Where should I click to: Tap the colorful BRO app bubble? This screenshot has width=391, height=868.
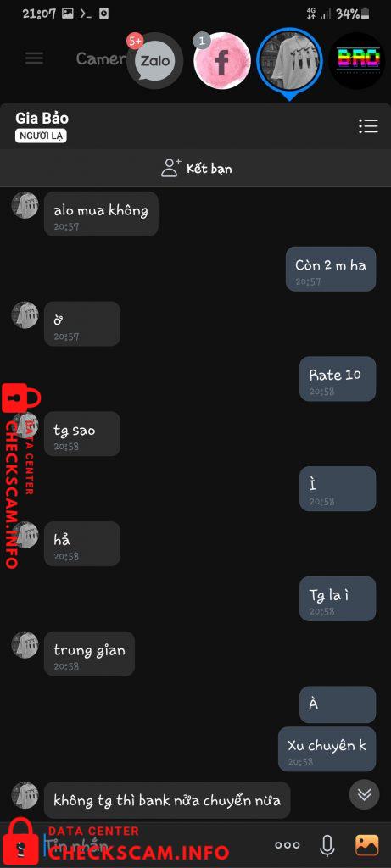(358, 61)
